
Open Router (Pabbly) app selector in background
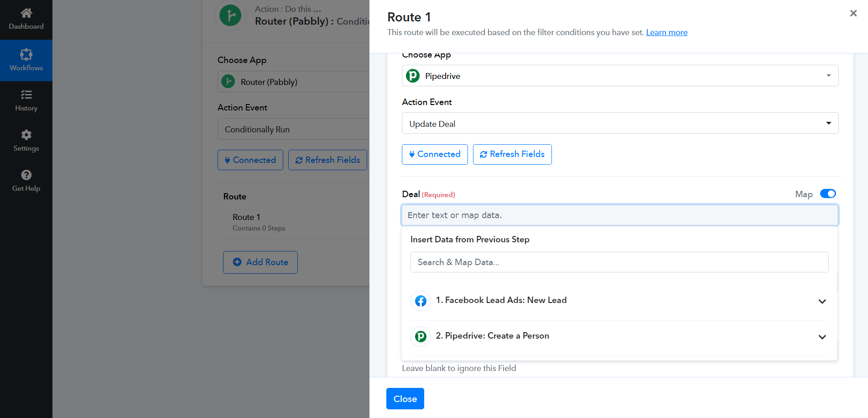click(293, 82)
